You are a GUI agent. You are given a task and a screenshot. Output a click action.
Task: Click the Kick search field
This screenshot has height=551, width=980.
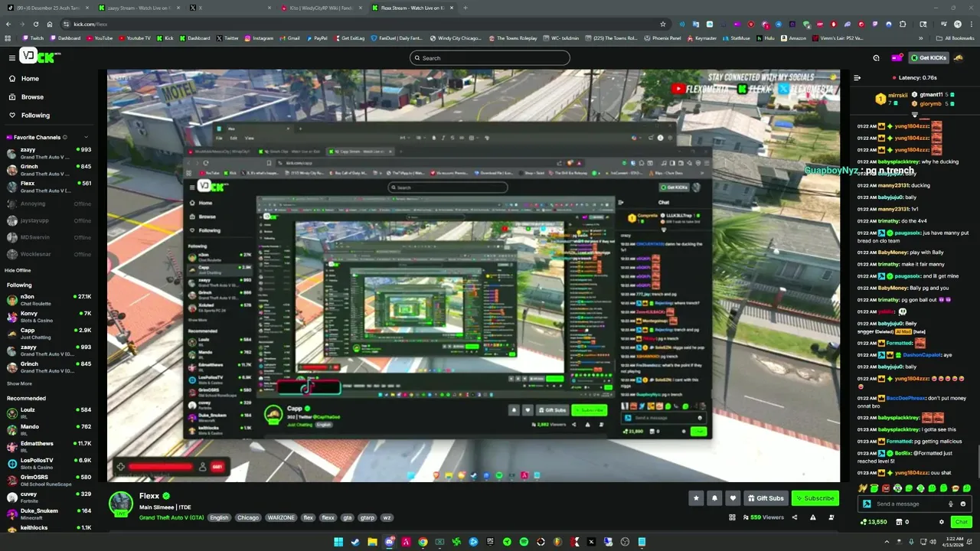point(490,58)
